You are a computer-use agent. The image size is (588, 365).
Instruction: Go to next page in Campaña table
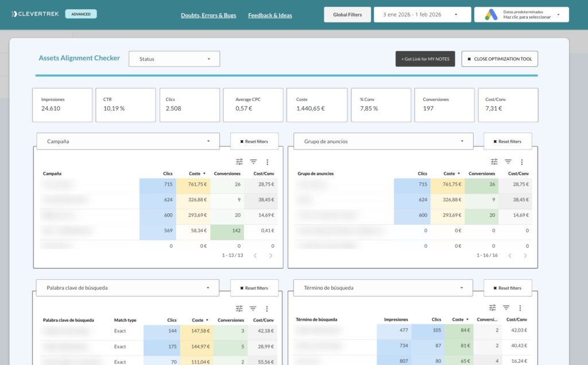tap(270, 255)
